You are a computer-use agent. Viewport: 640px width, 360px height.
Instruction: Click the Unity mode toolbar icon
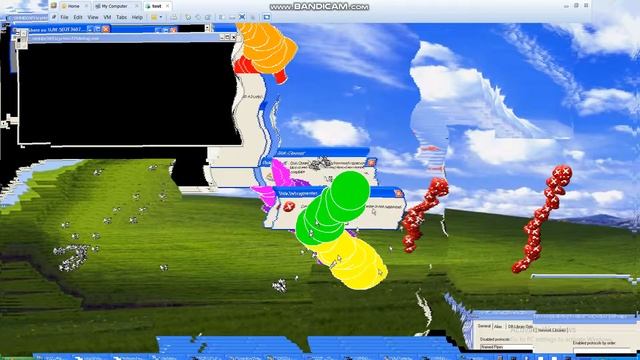point(252,17)
